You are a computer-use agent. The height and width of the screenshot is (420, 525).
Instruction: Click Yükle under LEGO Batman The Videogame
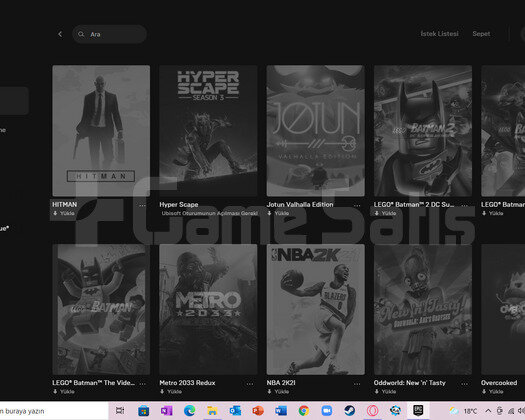(64, 392)
